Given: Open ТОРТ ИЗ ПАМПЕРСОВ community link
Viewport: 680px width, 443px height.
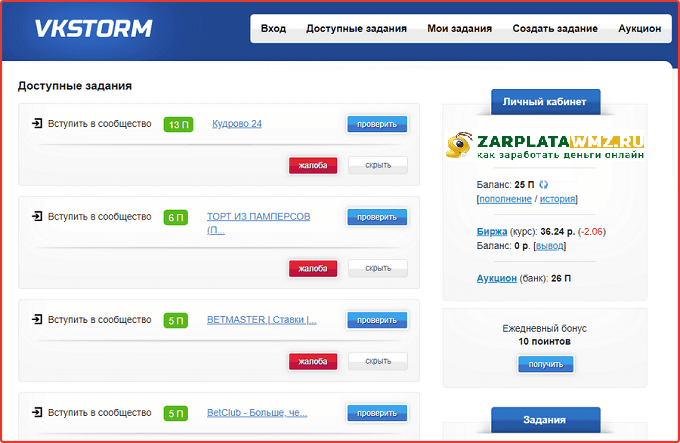Looking at the screenshot, I should [x=258, y=223].
